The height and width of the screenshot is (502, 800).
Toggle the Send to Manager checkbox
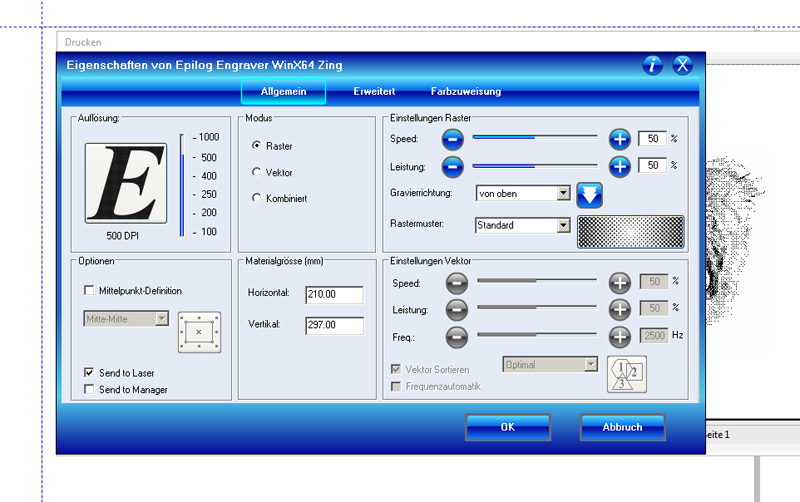[90, 389]
